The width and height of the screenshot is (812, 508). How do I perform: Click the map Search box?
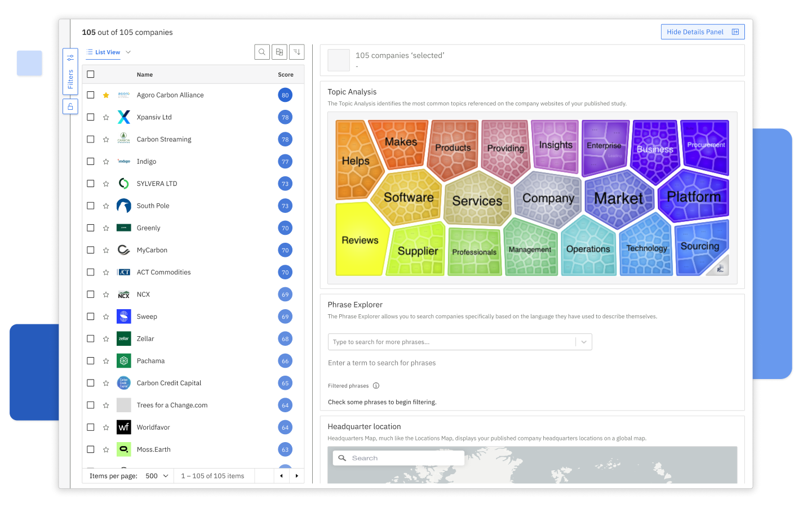click(x=398, y=458)
